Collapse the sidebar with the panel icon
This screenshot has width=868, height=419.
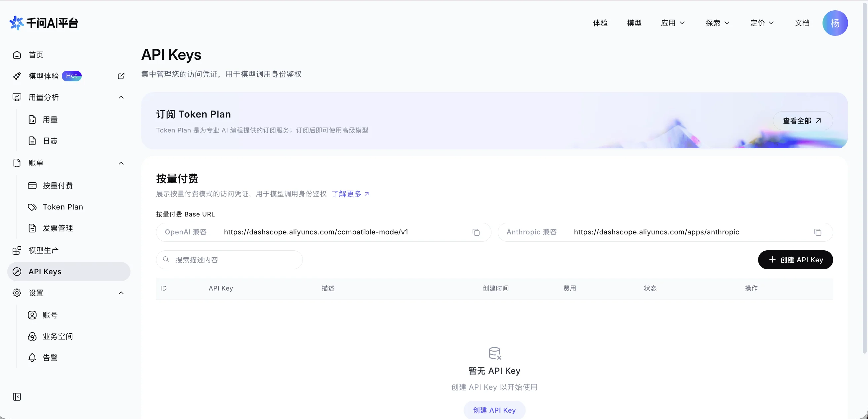click(x=17, y=397)
